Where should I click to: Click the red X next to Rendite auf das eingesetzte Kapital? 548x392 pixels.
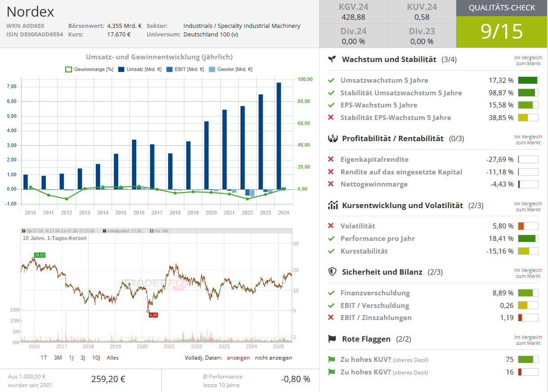(x=331, y=172)
